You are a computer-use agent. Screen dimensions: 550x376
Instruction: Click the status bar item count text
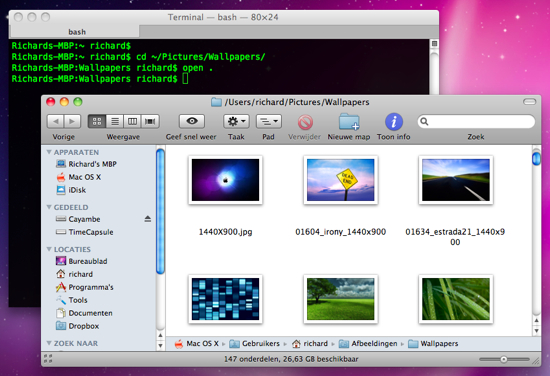(x=291, y=359)
